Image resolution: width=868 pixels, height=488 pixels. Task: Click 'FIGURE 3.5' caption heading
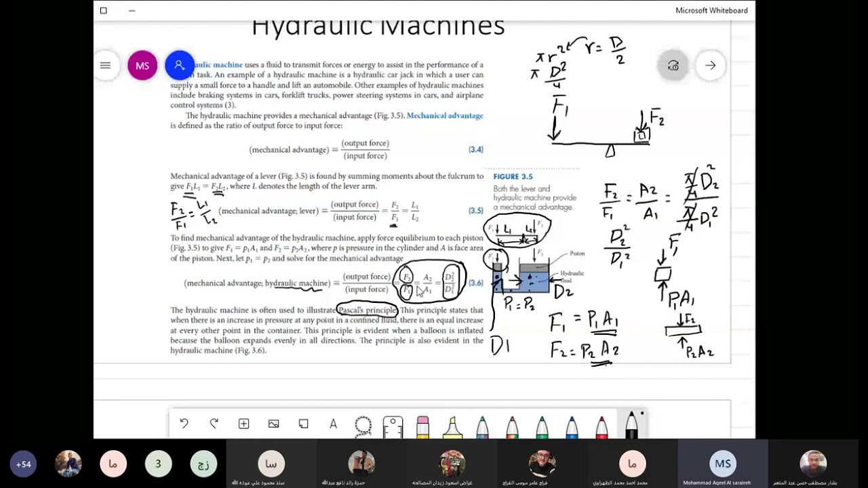[513, 176]
